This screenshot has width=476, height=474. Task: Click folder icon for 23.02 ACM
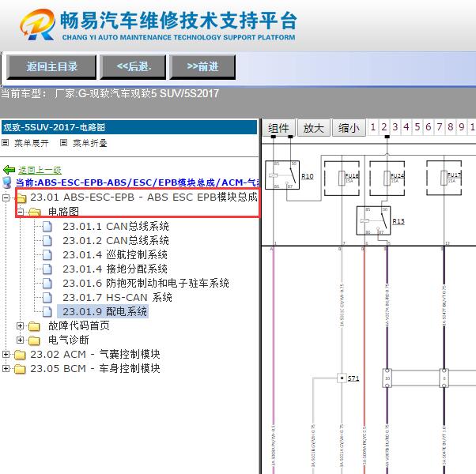[x=20, y=355]
